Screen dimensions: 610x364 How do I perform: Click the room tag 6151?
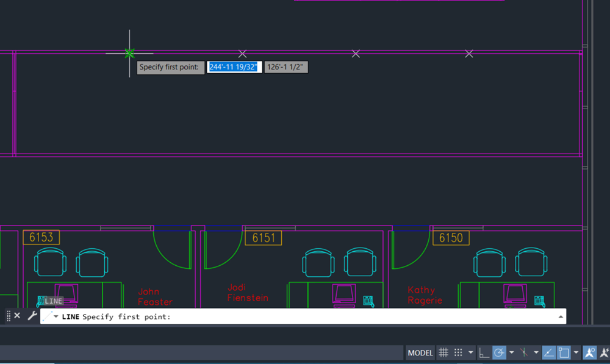[264, 238]
